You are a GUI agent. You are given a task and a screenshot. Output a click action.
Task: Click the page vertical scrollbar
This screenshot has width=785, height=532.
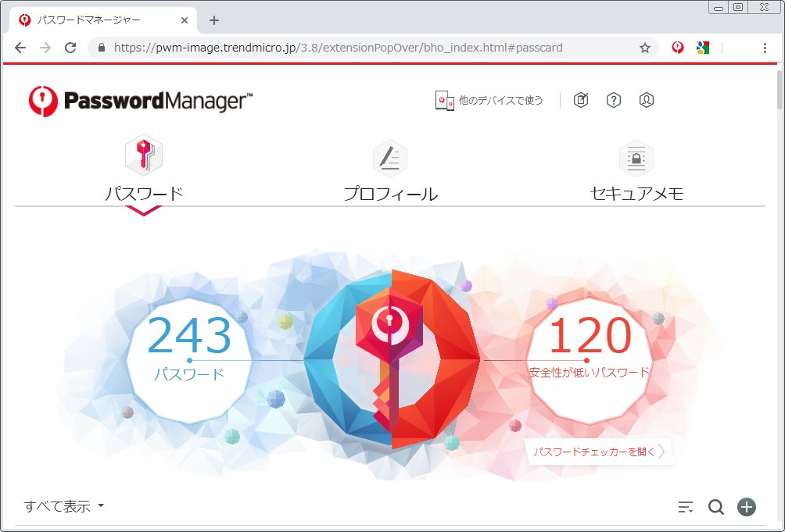click(x=780, y=90)
